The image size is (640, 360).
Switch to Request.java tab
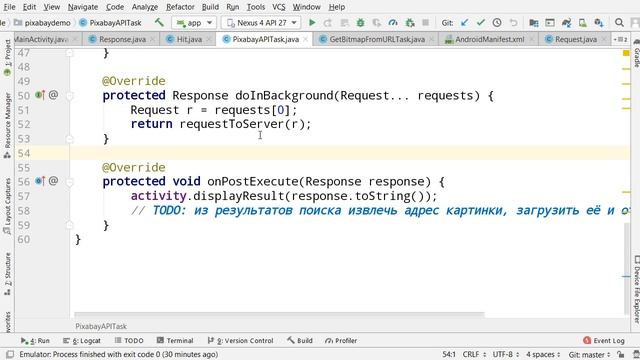click(576, 39)
